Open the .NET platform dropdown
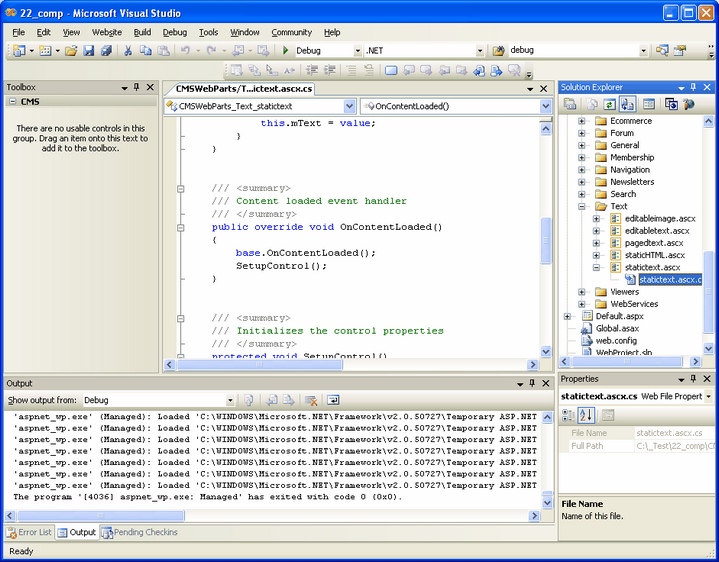Viewport: 719px width, 562px height. pyautogui.click(x=480, y=51)
